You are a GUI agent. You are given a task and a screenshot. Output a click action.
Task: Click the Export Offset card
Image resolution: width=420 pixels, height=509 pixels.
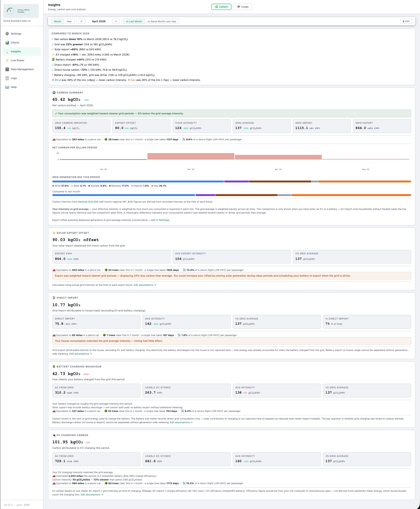[x=141, y=126]
